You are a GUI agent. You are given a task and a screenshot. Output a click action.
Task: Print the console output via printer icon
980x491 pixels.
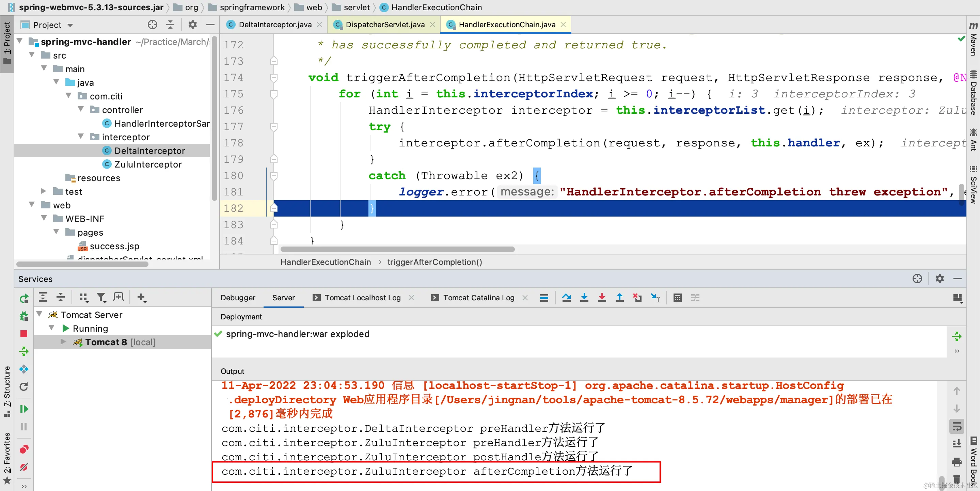click(x=957, y=462)
